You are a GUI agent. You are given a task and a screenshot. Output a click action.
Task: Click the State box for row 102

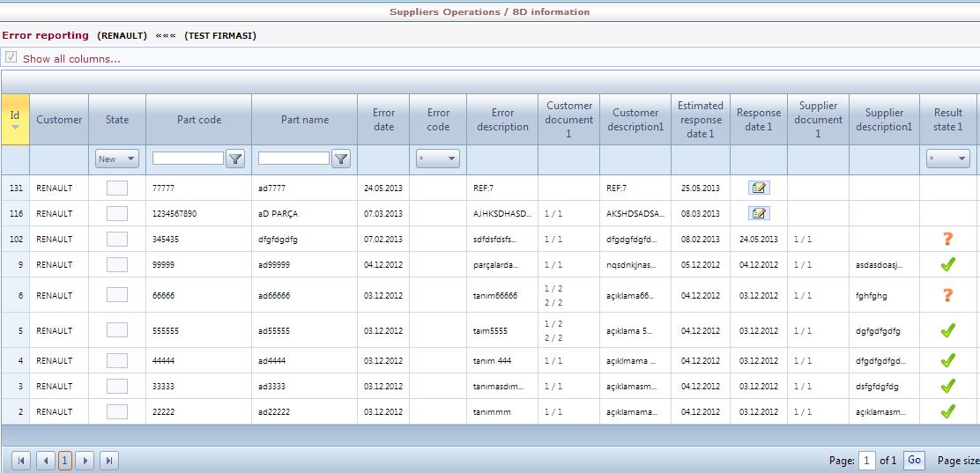117,240
